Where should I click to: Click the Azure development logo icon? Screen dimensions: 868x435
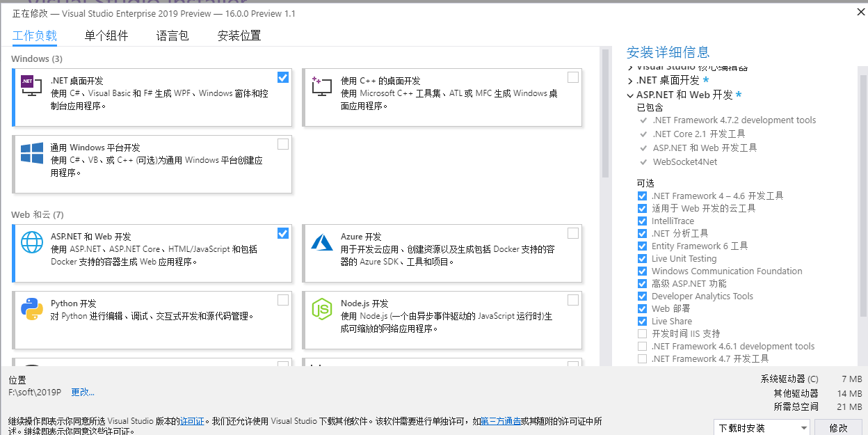pyautogui.click(x=322, y=242)
